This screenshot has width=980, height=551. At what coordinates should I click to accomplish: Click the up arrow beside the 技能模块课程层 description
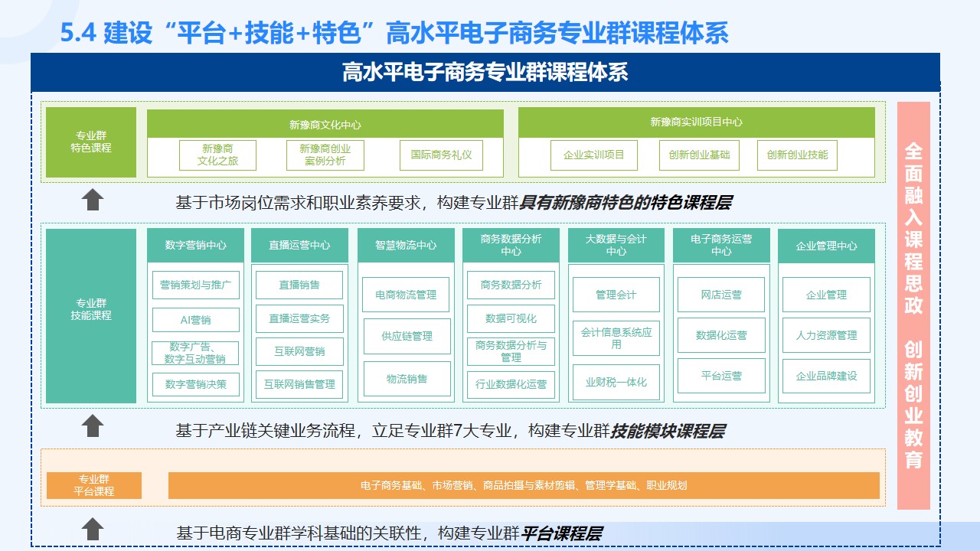coord(93,426)
